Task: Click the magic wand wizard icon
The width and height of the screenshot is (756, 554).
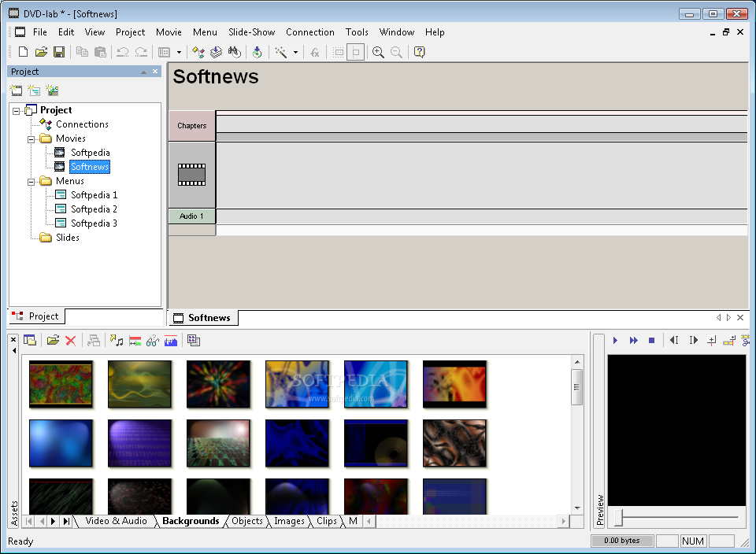Action: [x=280, y=52]
